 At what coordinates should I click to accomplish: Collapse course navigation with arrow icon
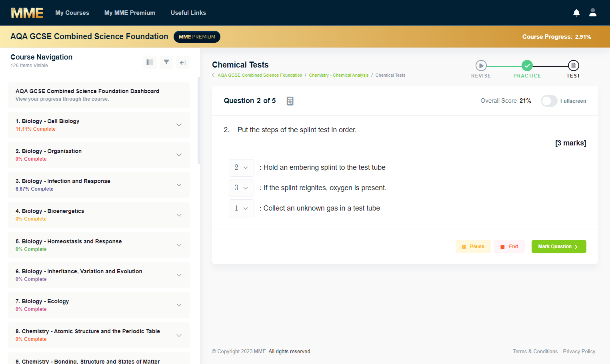pos(183,62)
